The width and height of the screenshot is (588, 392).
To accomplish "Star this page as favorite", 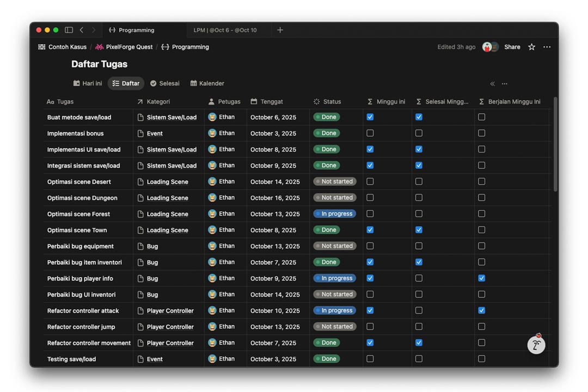I will coord(531,47).
